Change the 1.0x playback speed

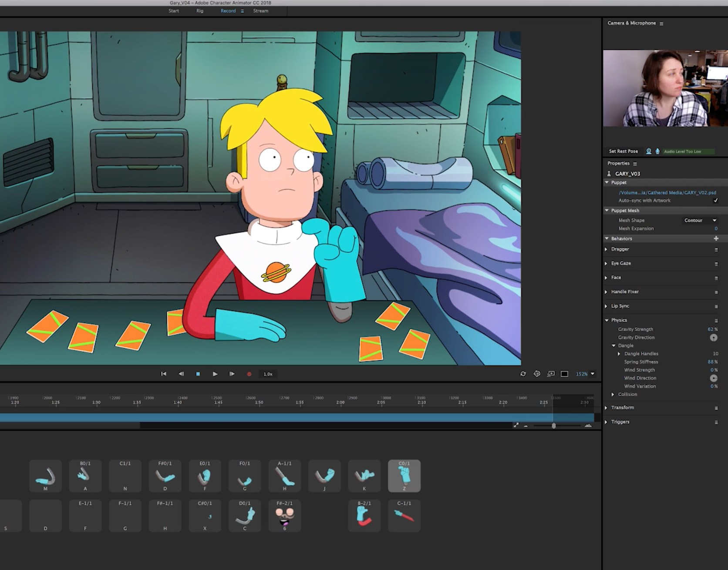(x=268, y=374)
